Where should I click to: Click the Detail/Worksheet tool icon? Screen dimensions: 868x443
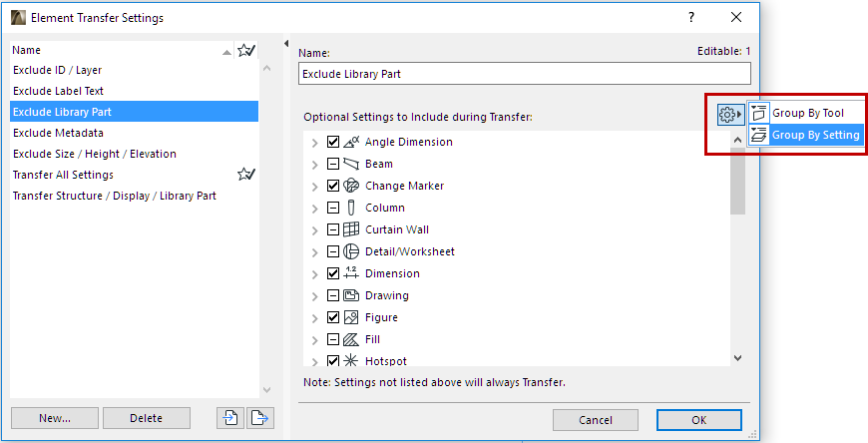[351, 251]
